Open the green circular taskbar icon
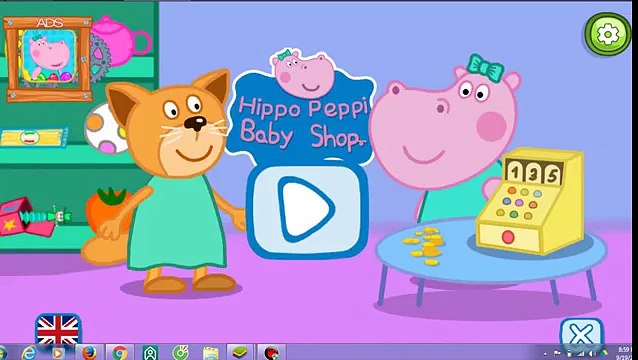The height and width of the screenshot is (360, 638). (x=180, y=353)
